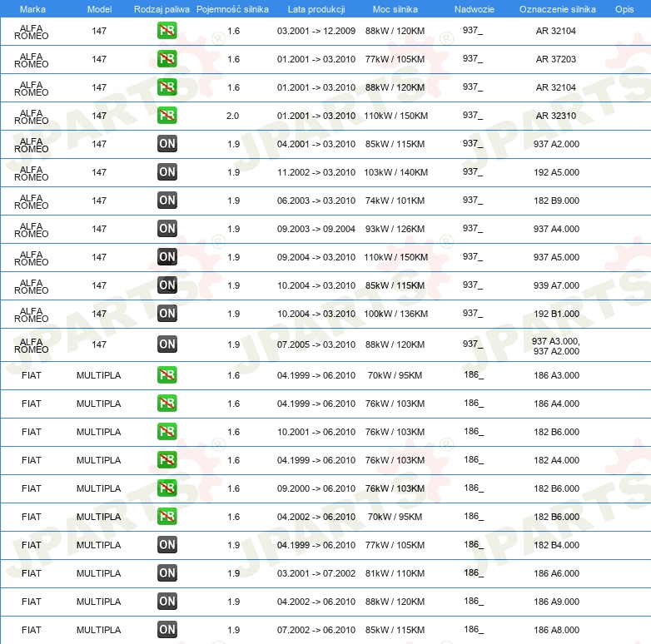Screen dimensions: 651x644
Task: Click petrol icon in 03.2001 -> 12.2009 row
Action: point(166,31)
